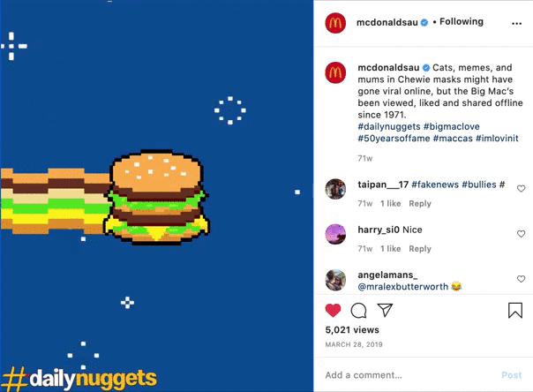
Task: Click the Big Mac pixel animation
Action: click(156, 197)
